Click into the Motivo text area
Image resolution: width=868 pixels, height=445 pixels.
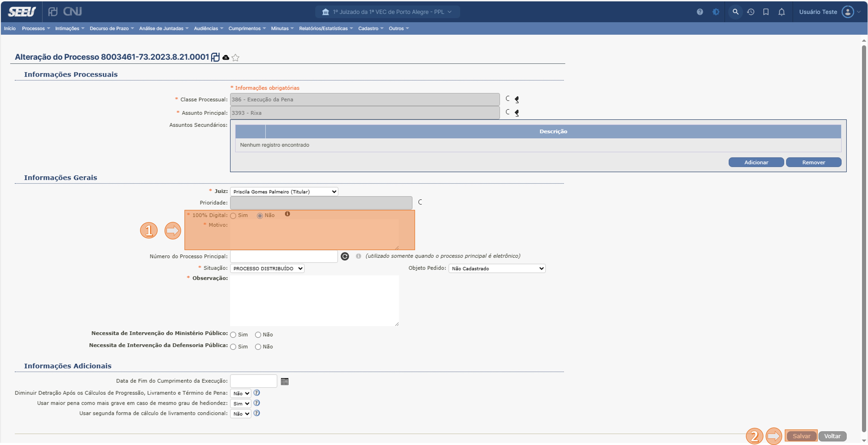click(314, 235)
